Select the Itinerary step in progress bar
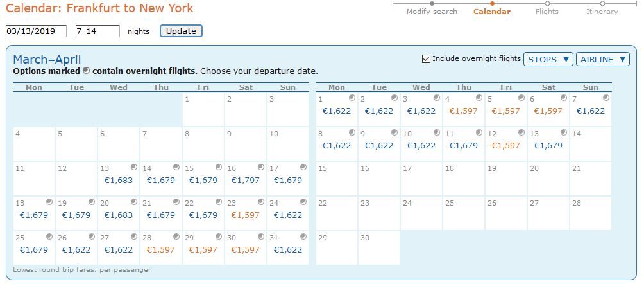Image resolution: width=644 pixels, height=284 pixels. (602, 12)
